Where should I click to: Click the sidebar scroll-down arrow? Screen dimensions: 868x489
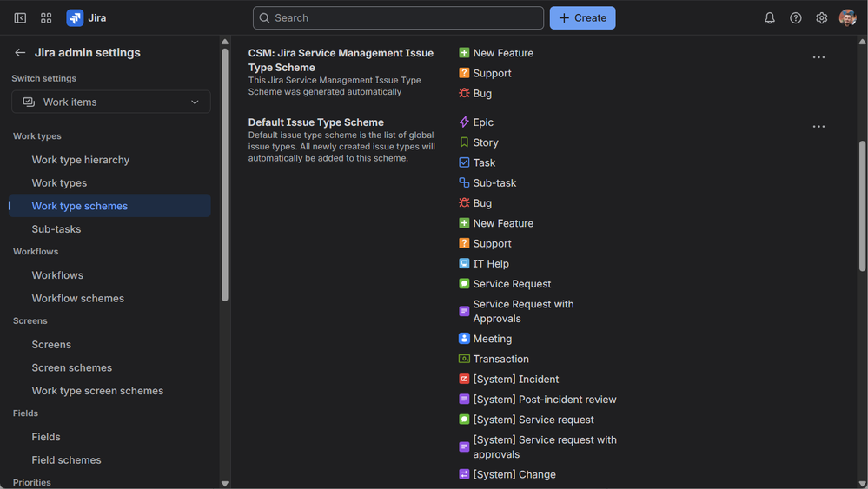225,483
